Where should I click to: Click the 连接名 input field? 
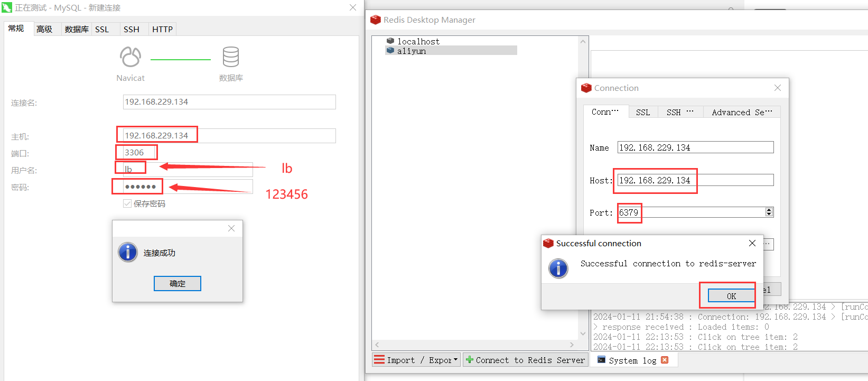tap(229, 102)
